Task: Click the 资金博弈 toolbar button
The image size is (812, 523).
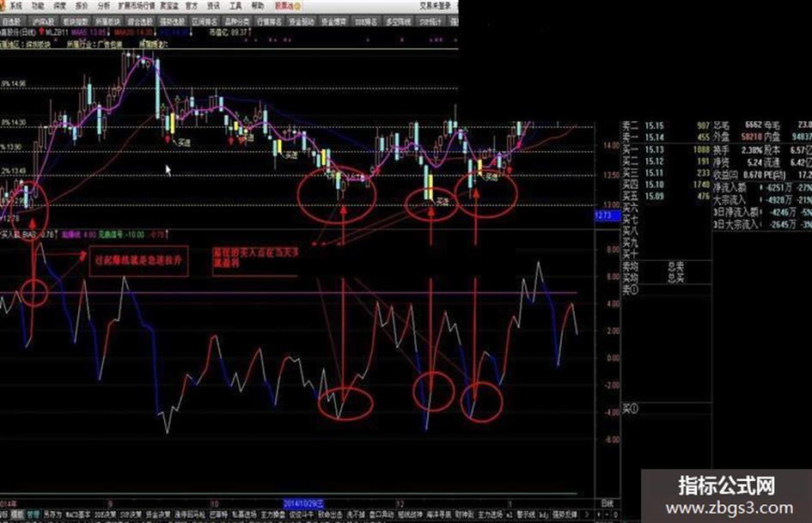Action: click(333, 21)
